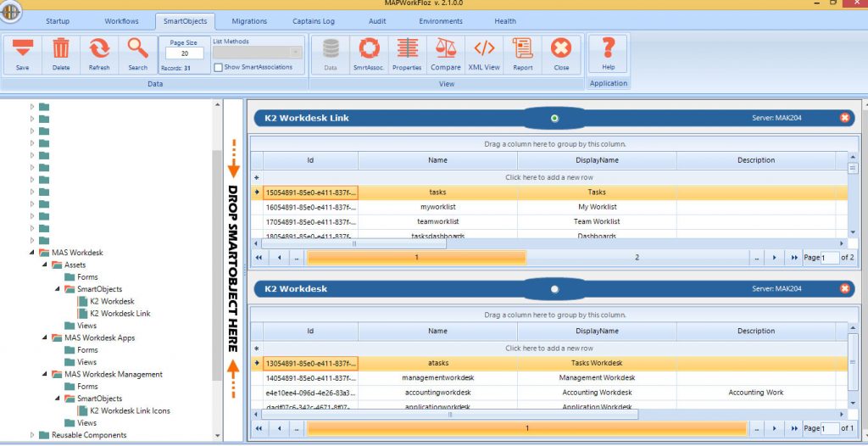The width and height of the screenshot is (868, 446).
Task: Open the Compare scales tool
Action: click(446, 53)
